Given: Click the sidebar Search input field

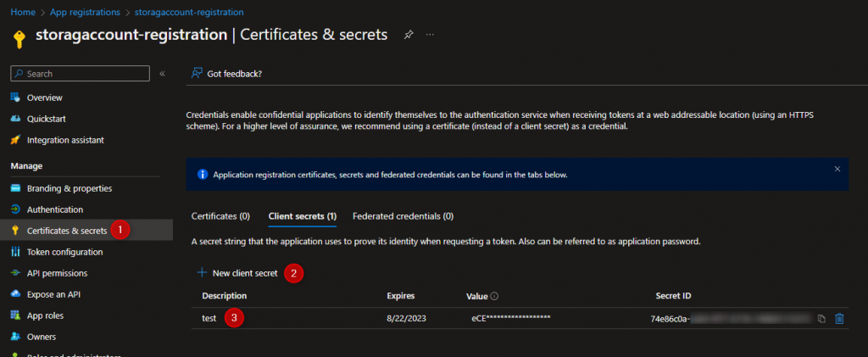Looking at the screenshot, I should (85, 74).
